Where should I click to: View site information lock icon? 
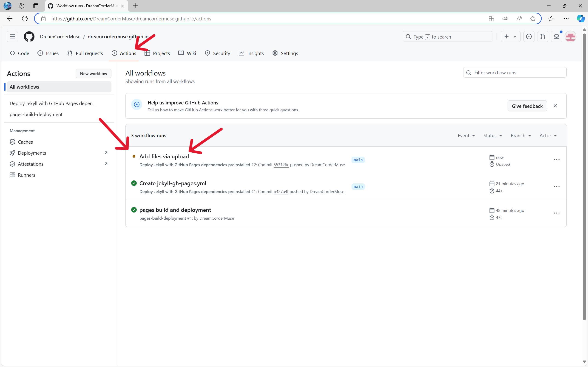[x=43, y=19]
